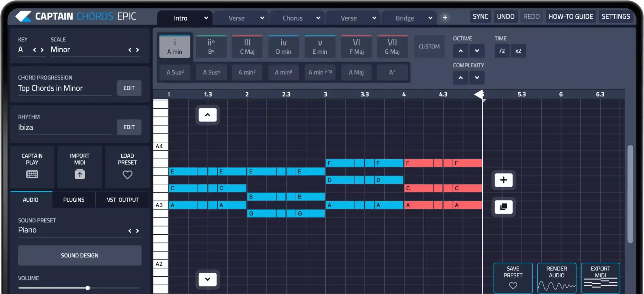Click the Volume slider handle
This screenshot has height=294, width=644.
pyautogui.click(x=88, y=288)
